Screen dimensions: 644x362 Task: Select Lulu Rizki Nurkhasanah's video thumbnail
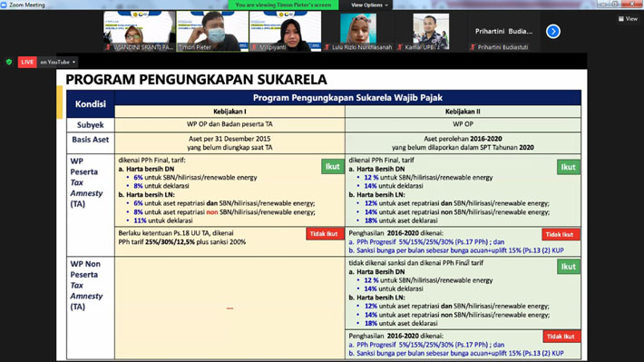(358, 32)
